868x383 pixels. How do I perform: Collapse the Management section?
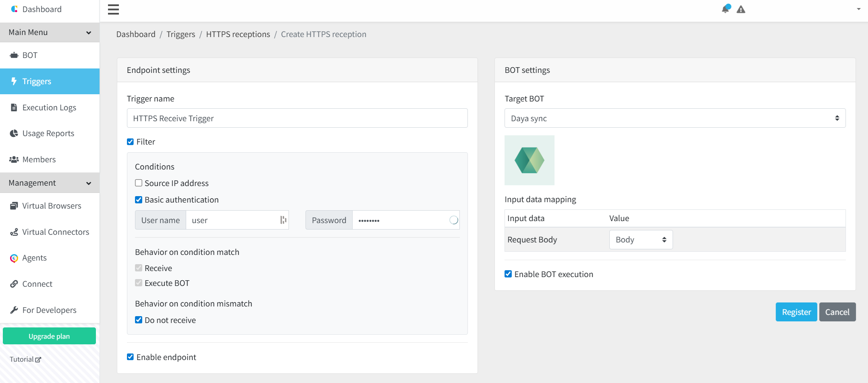pos(50,183)
